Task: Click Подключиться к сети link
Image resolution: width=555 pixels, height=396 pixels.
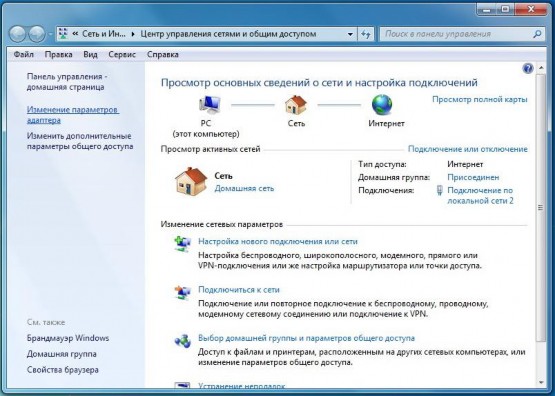Action: pos(239,290)
